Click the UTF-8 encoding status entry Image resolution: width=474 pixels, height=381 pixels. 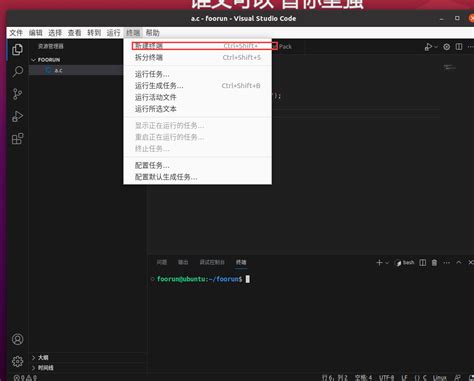tap(387, 378)
